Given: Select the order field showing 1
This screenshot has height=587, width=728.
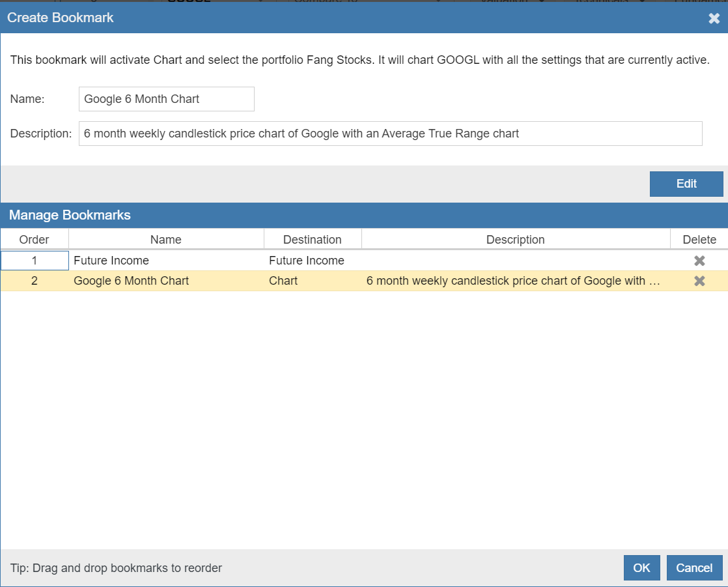Looking at the screenshot, I should coord(35,261).
